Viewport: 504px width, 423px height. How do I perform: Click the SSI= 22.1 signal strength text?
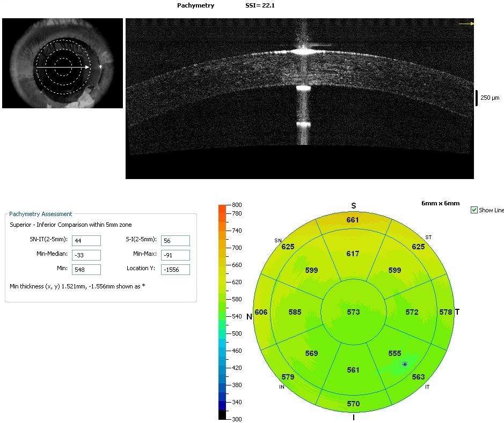click(x=260, y=5)
